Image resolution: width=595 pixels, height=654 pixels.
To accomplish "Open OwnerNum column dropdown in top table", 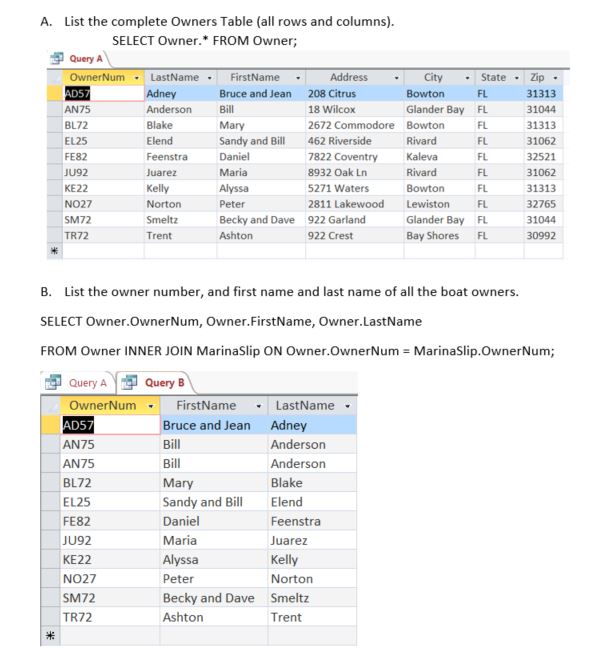I will (136, 78).
